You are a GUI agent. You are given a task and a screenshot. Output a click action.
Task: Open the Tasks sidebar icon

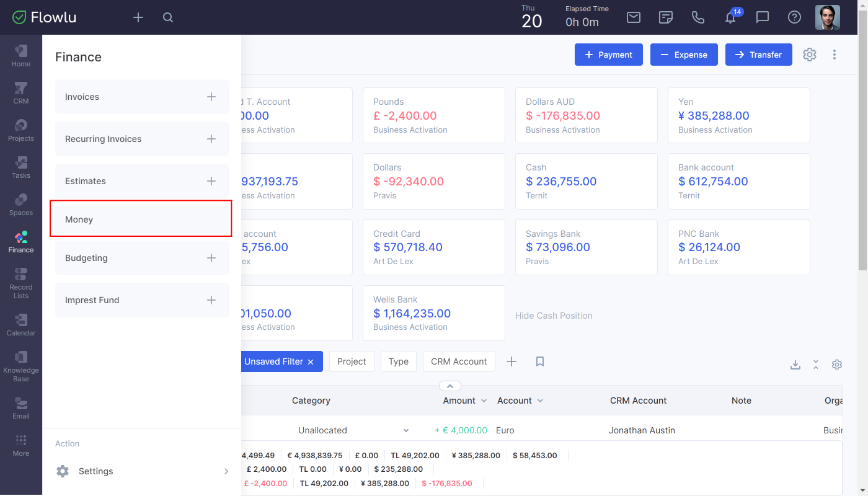[21, 167]
